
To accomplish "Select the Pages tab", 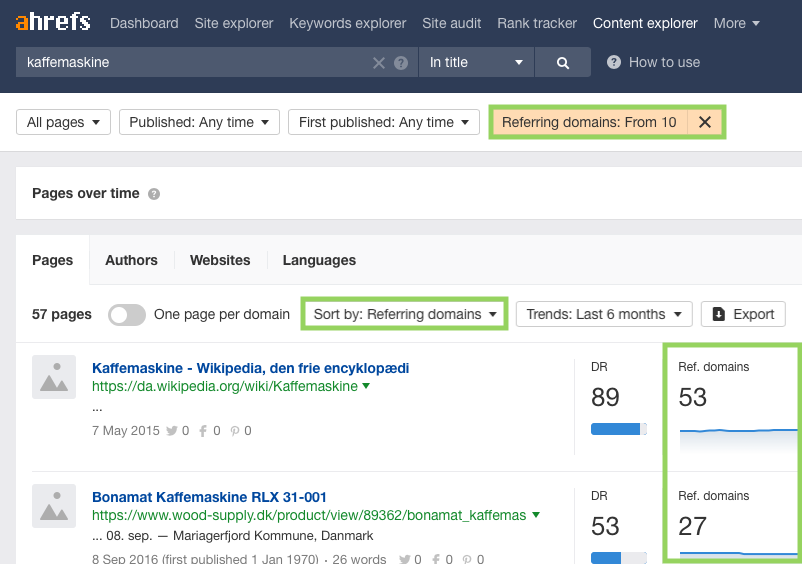I will pos(53,260).
